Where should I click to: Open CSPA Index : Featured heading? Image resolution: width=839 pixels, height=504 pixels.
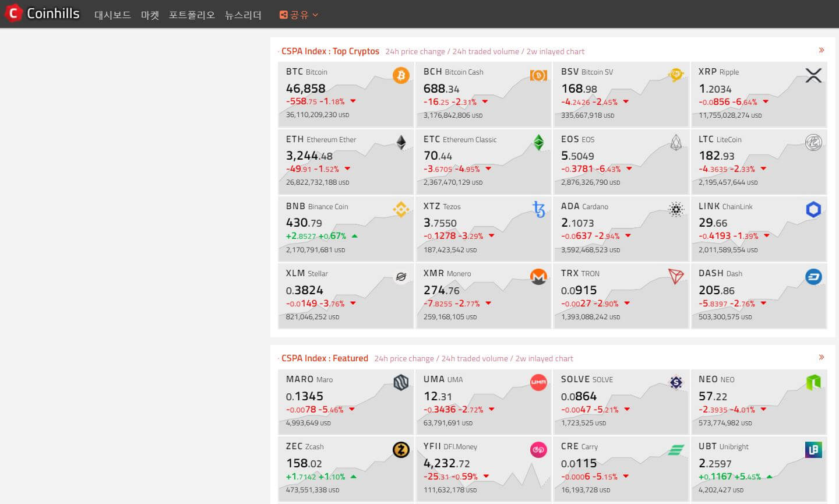[x=325, y=358]
